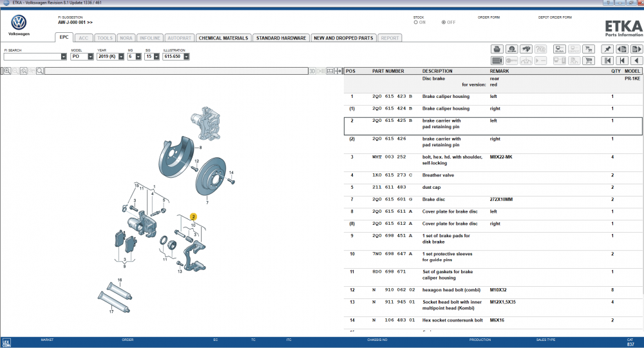This screenshot has width=644, height=348.
Task: Click the single back arrow icon
Action: coord(637,61)
